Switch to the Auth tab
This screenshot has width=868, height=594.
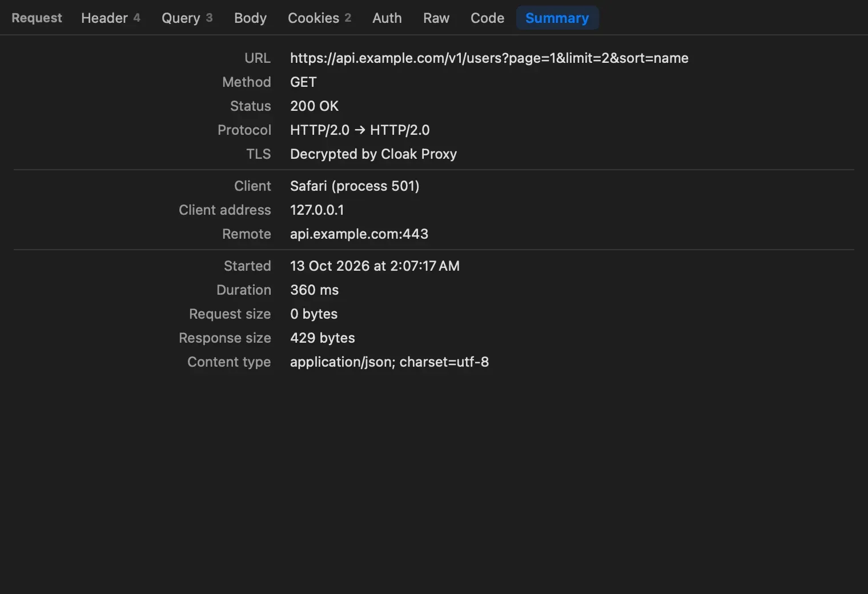387,18
